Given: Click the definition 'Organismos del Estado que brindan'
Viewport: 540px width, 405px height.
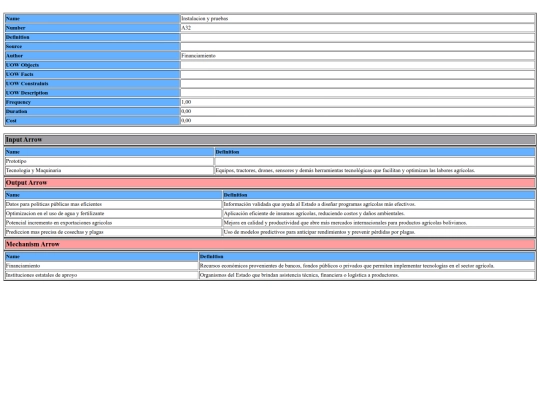Looking at the screenshot, I should pyautogui.click(x=299, y=275).
